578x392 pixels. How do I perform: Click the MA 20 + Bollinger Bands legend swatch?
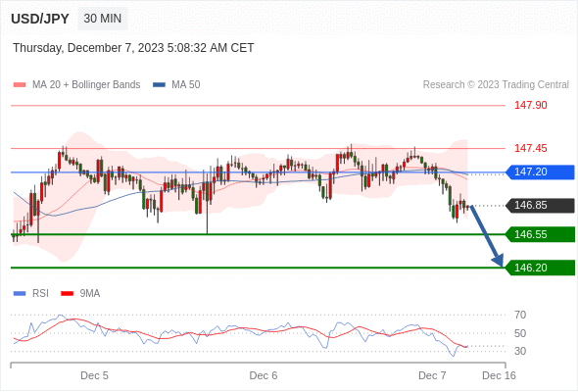click(20, 85)
